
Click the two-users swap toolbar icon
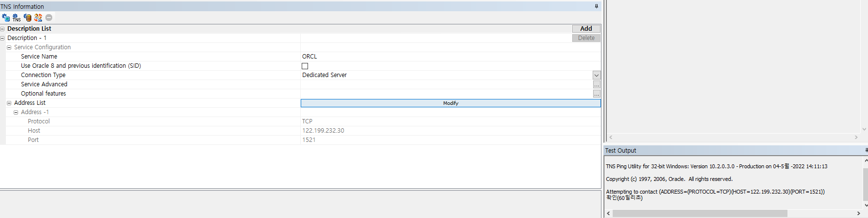click(38, 18)
